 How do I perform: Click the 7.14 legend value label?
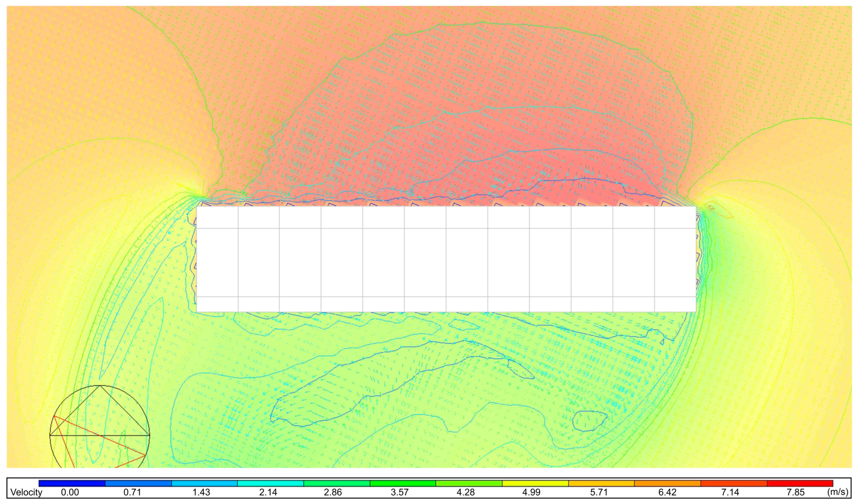[730, 492]
